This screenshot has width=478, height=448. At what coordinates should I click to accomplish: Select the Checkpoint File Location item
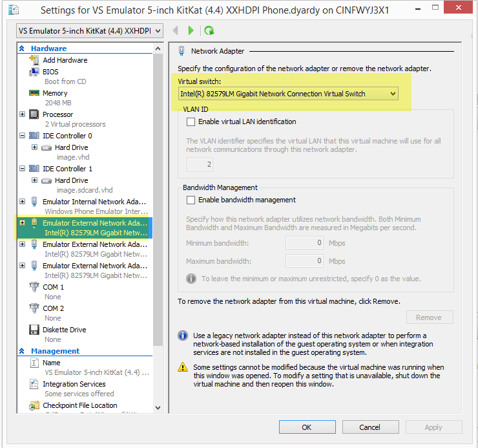(79, 405)
